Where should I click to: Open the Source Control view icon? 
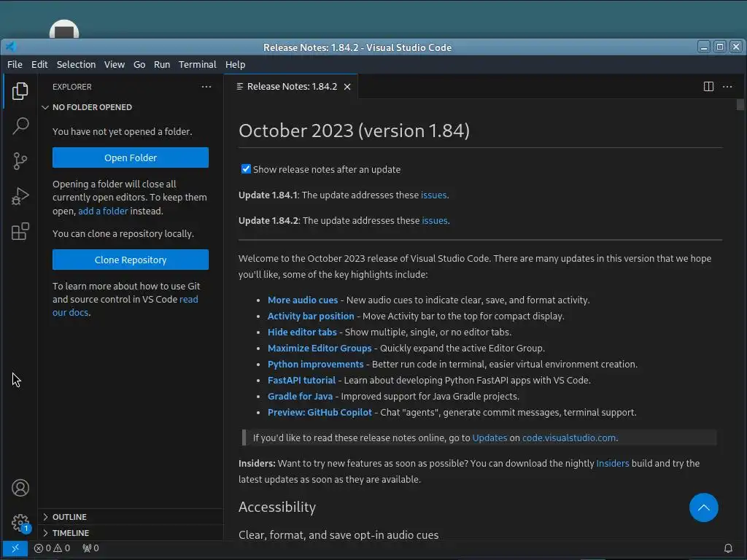click(x=20, y=161)
